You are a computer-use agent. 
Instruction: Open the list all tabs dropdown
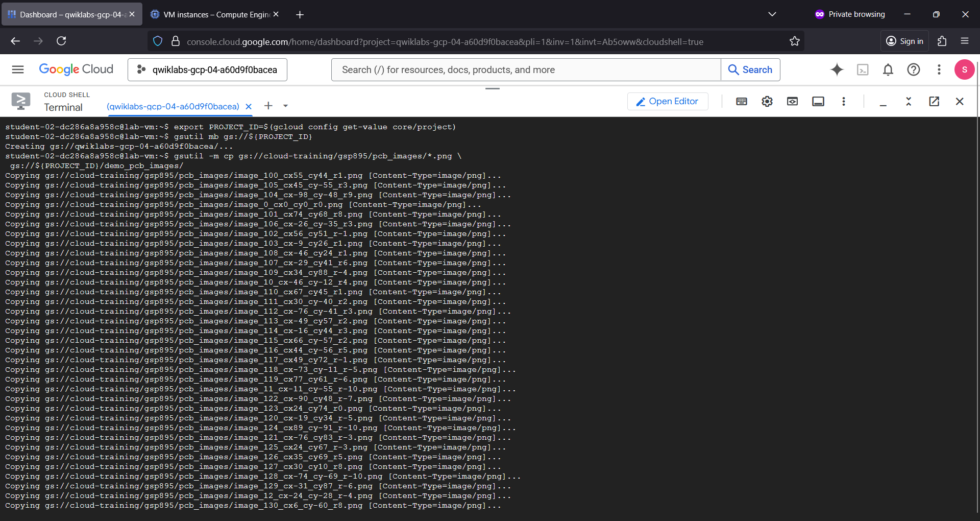772,14
